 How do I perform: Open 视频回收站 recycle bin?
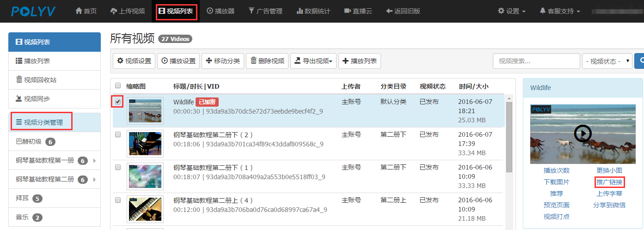pos(55,80)
